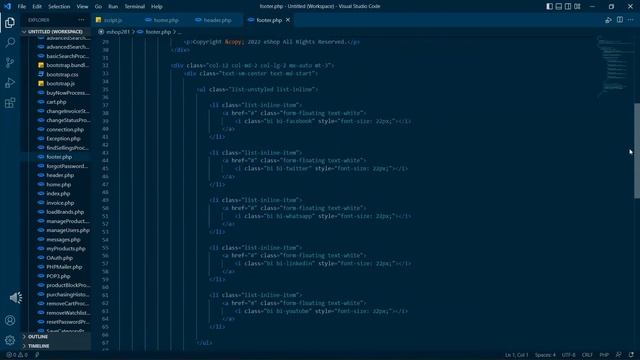Screen dimensions: 640x360
Task: Open header.php in the explorer tree
Action: pyautogui.click(x=60, y=175)
